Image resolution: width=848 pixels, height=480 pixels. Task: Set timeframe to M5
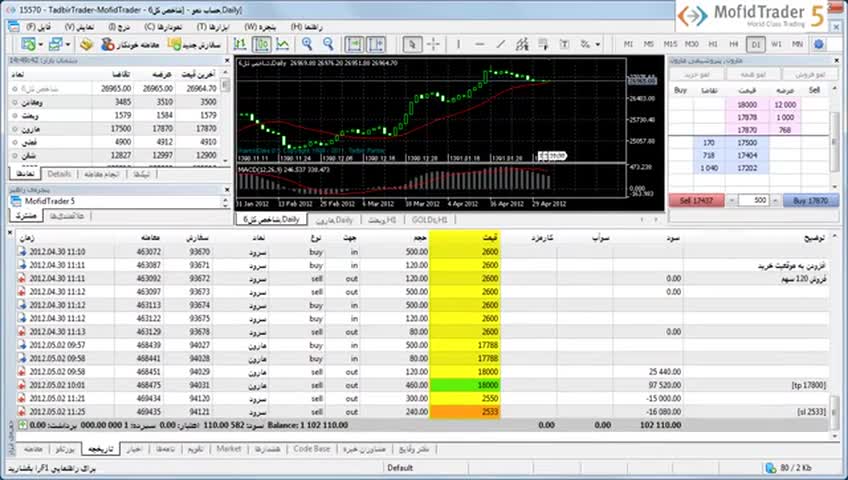tap(648, 44)
